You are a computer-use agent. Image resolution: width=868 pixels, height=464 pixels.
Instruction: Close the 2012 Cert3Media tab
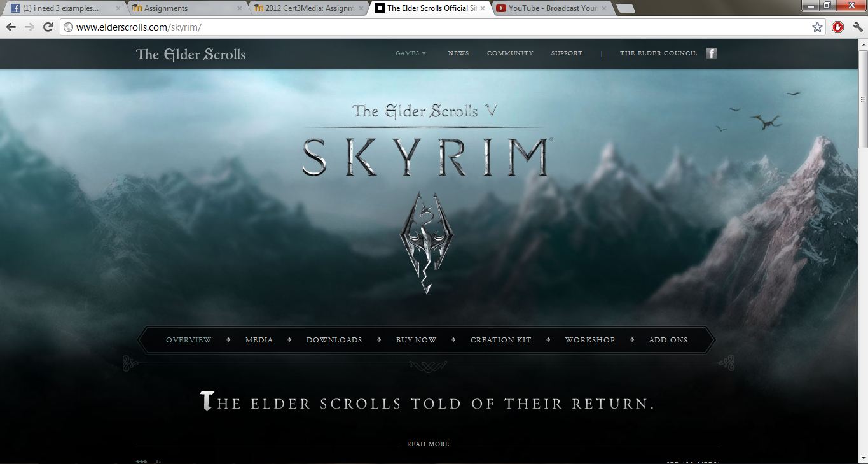(361, 8)
